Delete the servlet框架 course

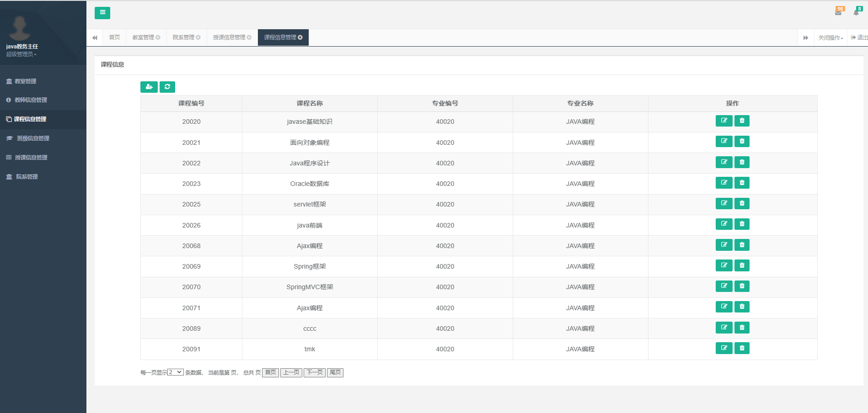coord(742,203)
